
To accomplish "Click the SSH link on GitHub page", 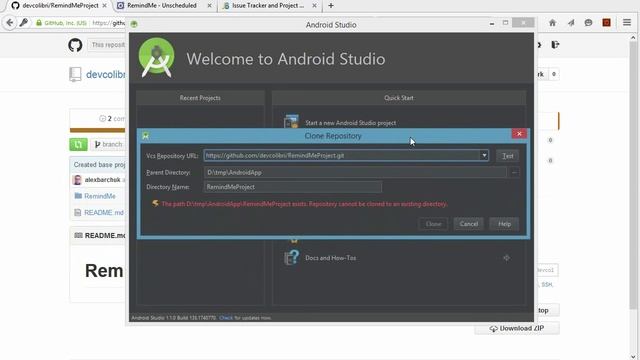I will coord(547,284).
